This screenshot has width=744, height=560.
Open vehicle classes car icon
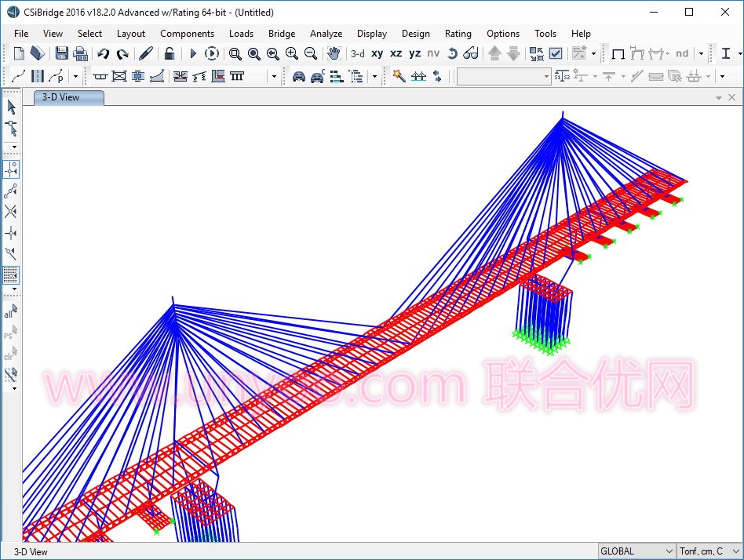tap(317, 76)
